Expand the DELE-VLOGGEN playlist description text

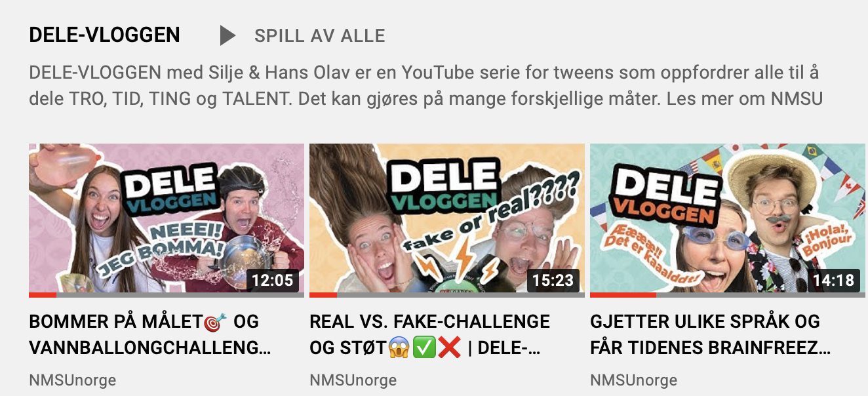tap(426, 85)
